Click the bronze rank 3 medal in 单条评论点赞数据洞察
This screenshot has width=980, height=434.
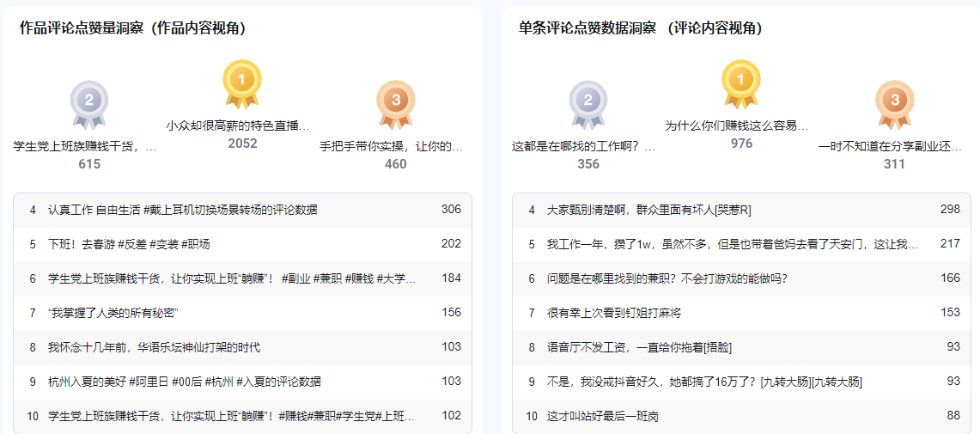tap(894, 102)
